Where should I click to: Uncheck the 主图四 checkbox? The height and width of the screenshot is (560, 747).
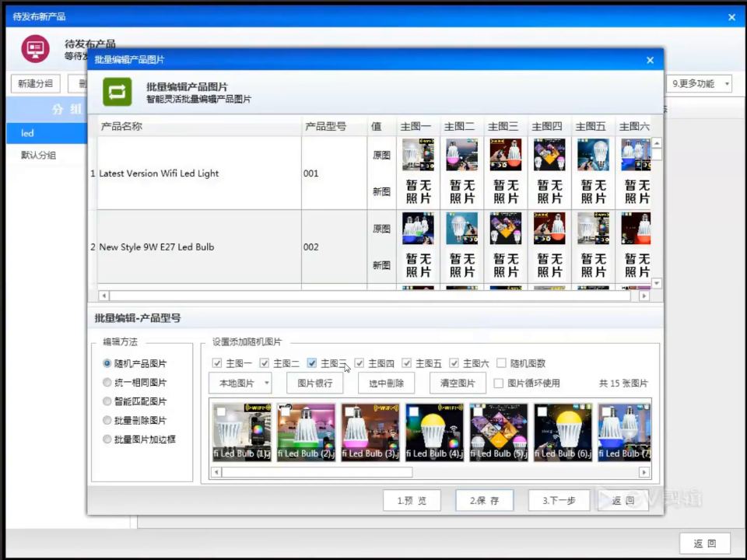(x=359, y=363)
